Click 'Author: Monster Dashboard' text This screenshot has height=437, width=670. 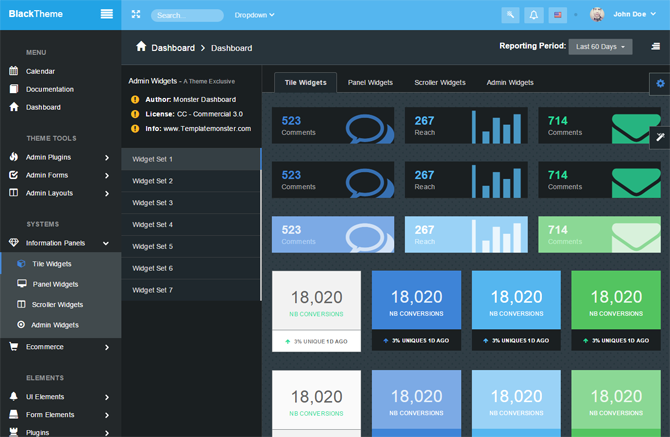pos(191,100)
